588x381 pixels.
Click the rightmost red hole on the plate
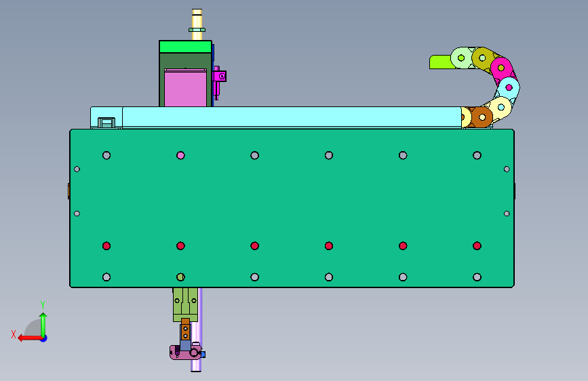tap(477, 246)
